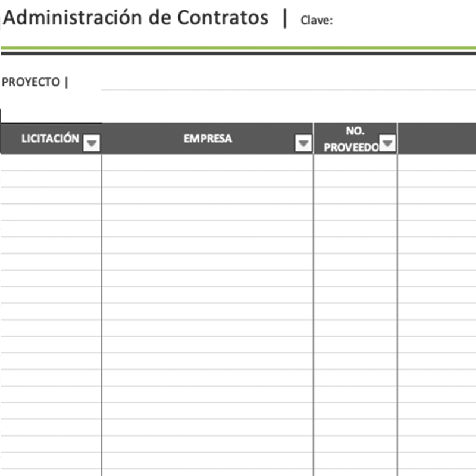Click the Clave: label
The width and height of the screenshot is (476, 476).
click(317, 21)
